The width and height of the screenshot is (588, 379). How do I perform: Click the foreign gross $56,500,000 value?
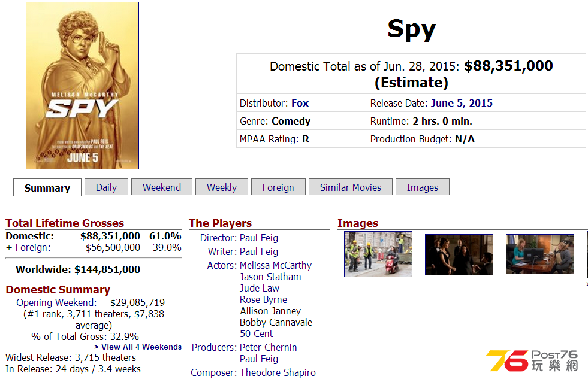113,247
